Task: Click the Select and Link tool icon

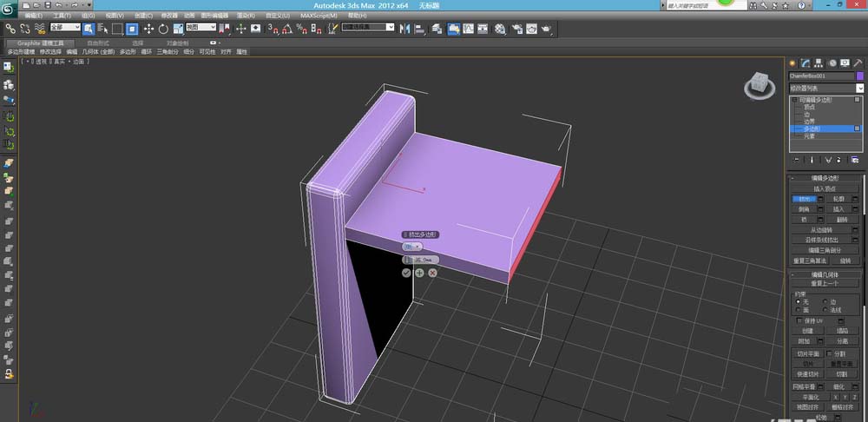Action: 10,29
